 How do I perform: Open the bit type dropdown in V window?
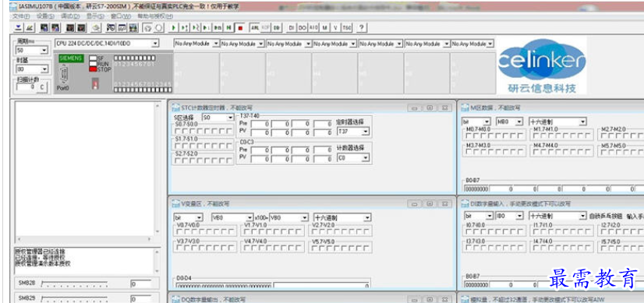pos(189,217)
